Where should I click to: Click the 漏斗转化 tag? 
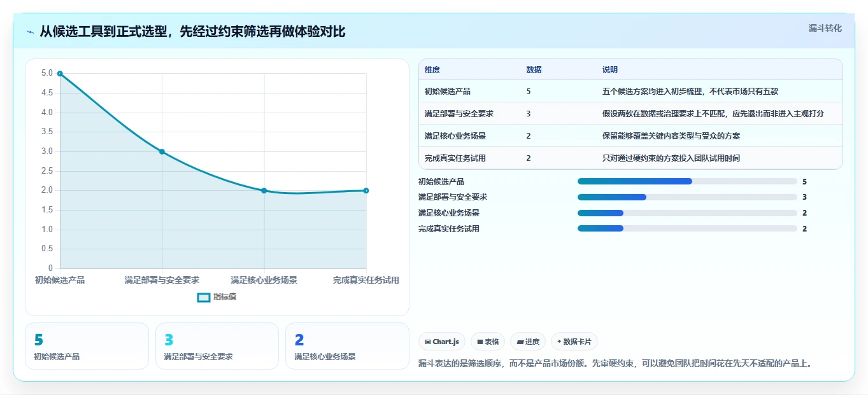tap(825, 28)
